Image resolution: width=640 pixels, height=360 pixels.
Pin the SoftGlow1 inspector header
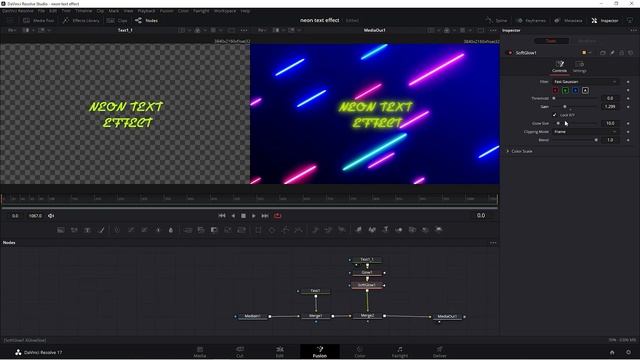click(x=612, y=53)
